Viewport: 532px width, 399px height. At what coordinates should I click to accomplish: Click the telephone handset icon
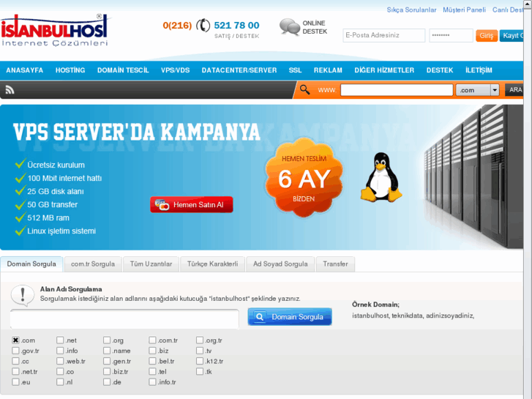(203, 26)
